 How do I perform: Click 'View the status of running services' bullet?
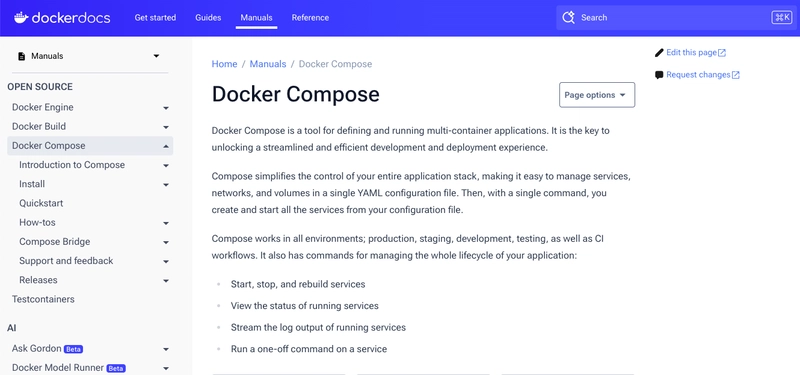305,306
